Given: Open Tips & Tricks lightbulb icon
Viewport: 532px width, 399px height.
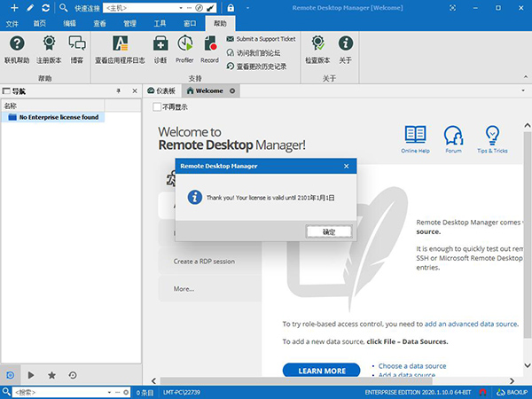Looking at the screenshot, I should tap(492, 139).
